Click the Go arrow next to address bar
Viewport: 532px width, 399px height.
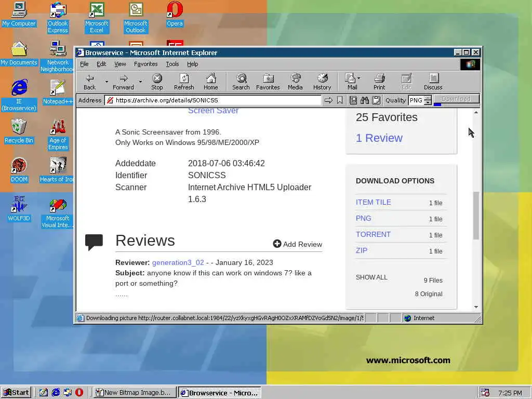(328, 100)
